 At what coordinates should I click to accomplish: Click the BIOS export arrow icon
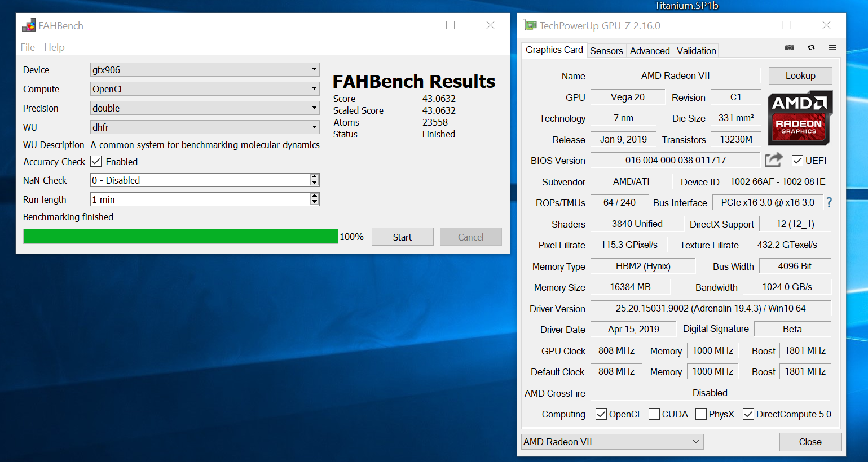tap(773, 160)
